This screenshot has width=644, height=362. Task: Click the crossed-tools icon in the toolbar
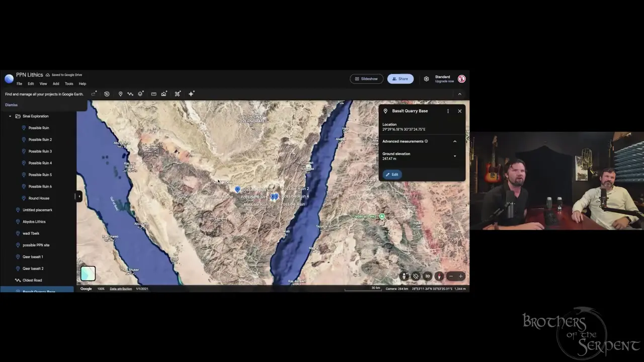pos(178,94)
